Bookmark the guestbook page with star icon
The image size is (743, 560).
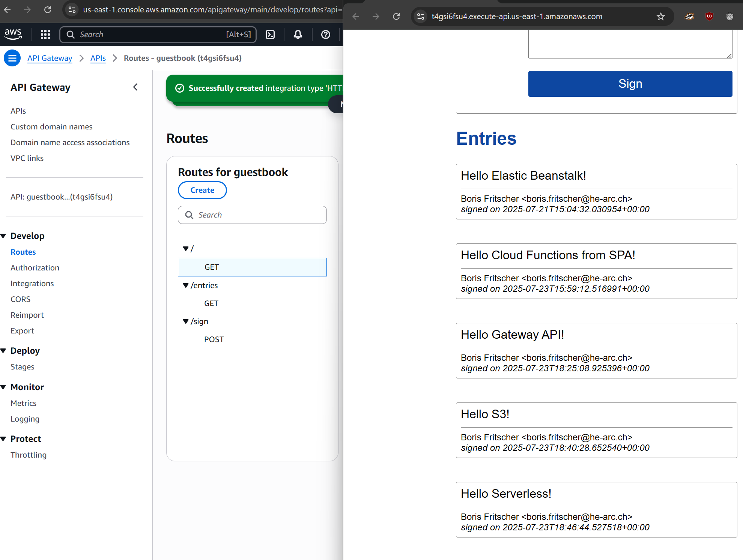[660, 17]
